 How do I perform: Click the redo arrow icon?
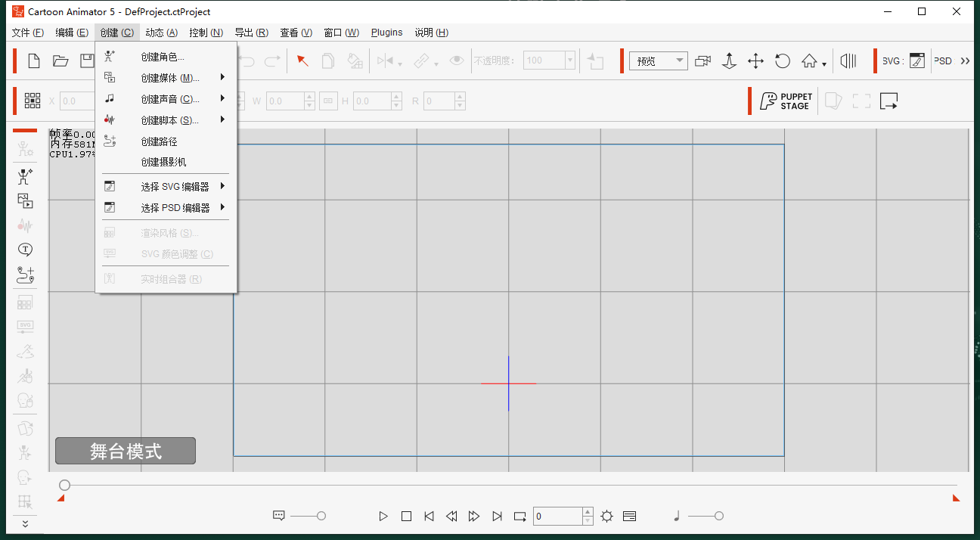pyautogui.click(x=272, y=61)
